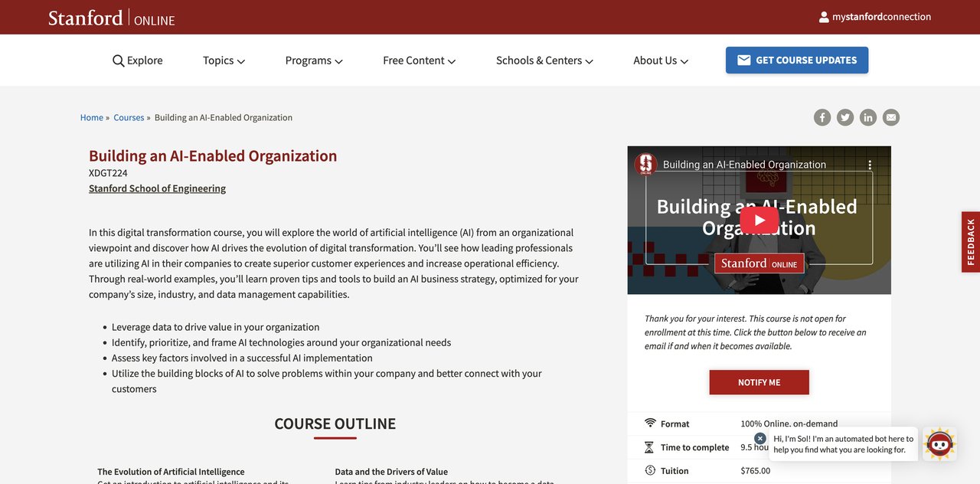Viewport: 980px width, 484px height.
Task: Click the $765.00 tuition value
Action: [756, 471]
